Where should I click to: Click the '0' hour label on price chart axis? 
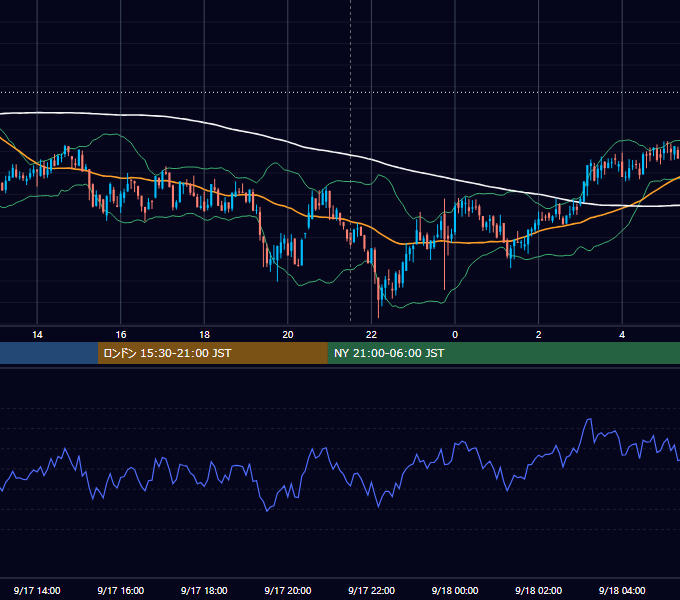[x=455, y=335]
